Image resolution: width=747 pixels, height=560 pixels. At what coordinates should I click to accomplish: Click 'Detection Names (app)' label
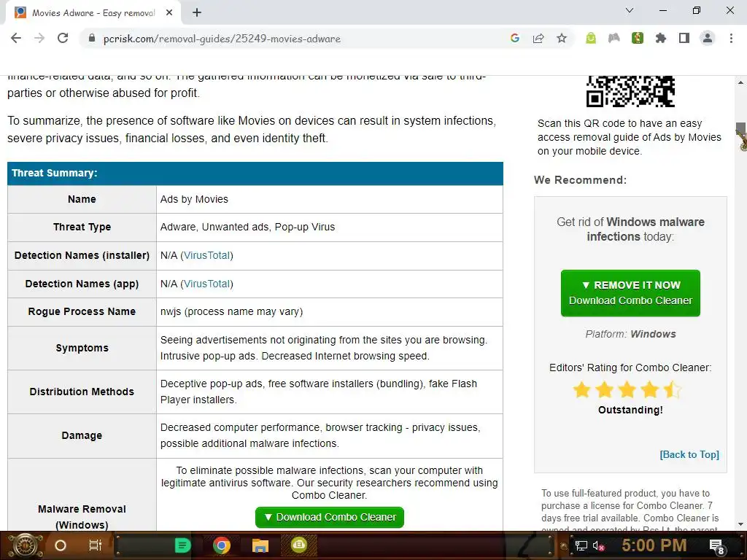pos(82,284)
